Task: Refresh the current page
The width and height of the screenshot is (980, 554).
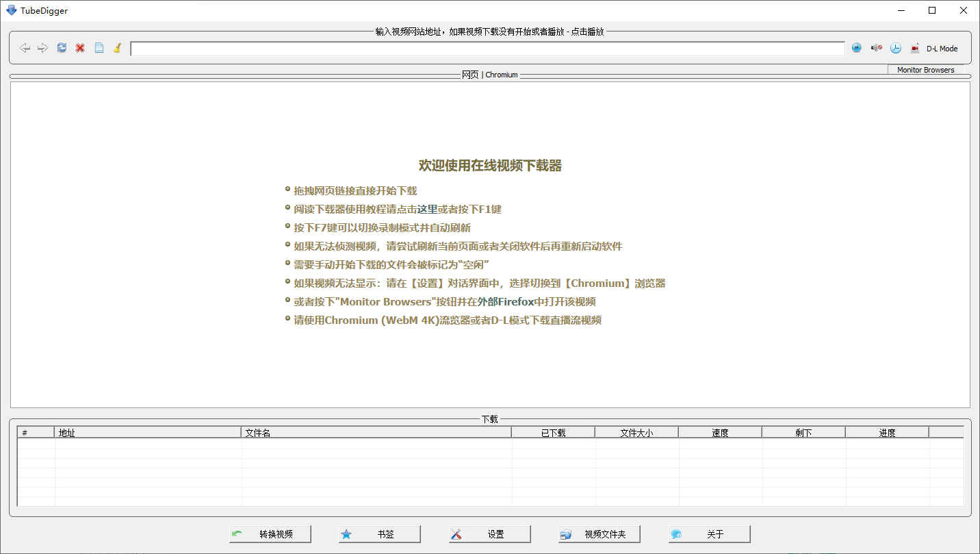Action: coord(62,47)
